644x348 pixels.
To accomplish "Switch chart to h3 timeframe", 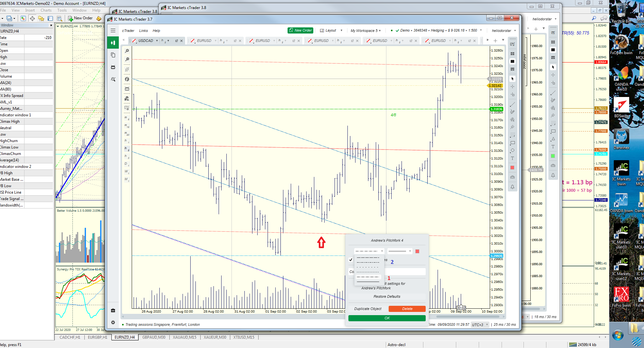I will (127, 156).
